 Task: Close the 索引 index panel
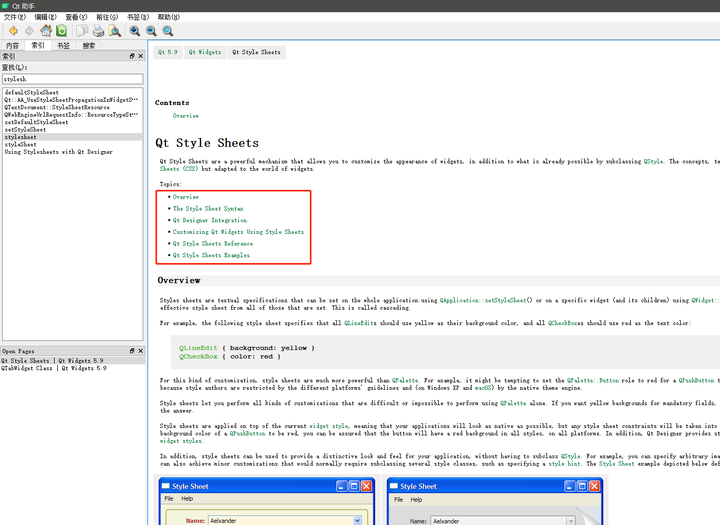click(x=141, y=56)
